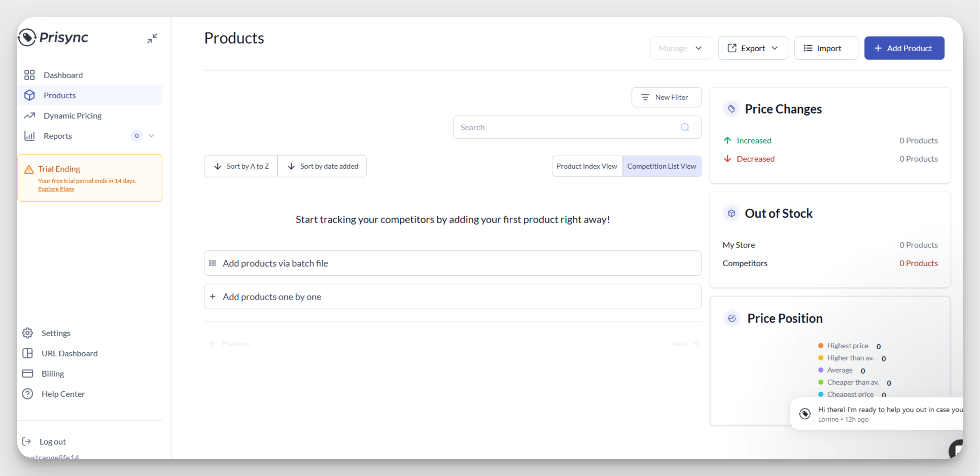Screen dimensions: 980x476
Task: Click the Prisync logo
Action: [x=54, y=37]
